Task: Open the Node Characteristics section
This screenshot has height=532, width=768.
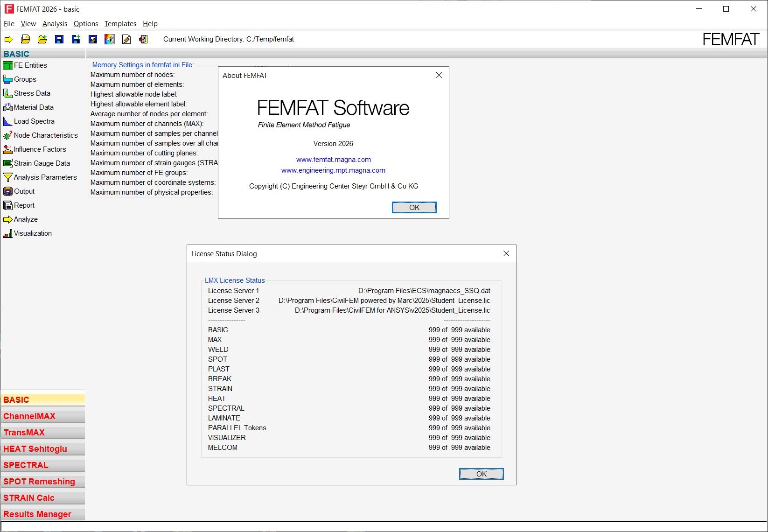Action: pyautogui.click(x=41, y=135)
